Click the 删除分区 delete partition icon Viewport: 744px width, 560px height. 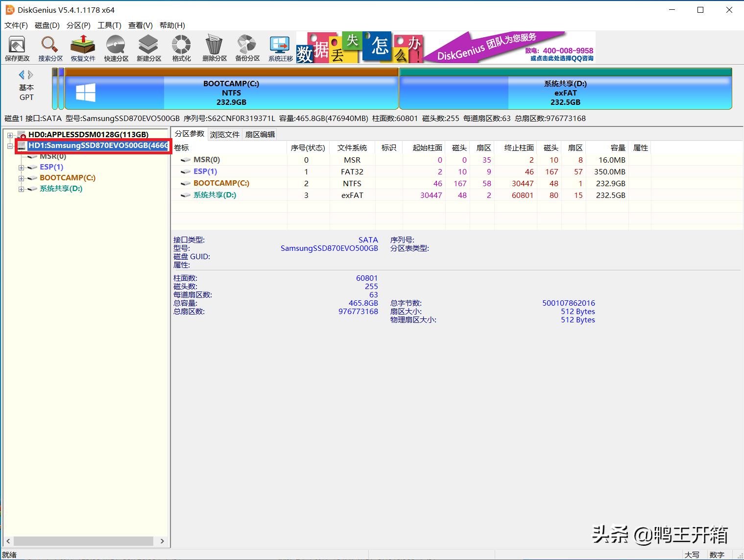214,48
